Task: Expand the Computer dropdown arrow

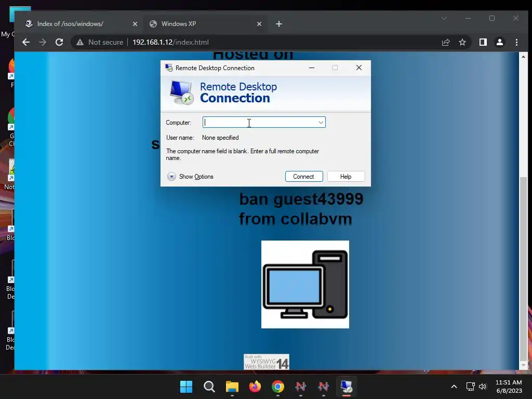Action: coord(321,122)
